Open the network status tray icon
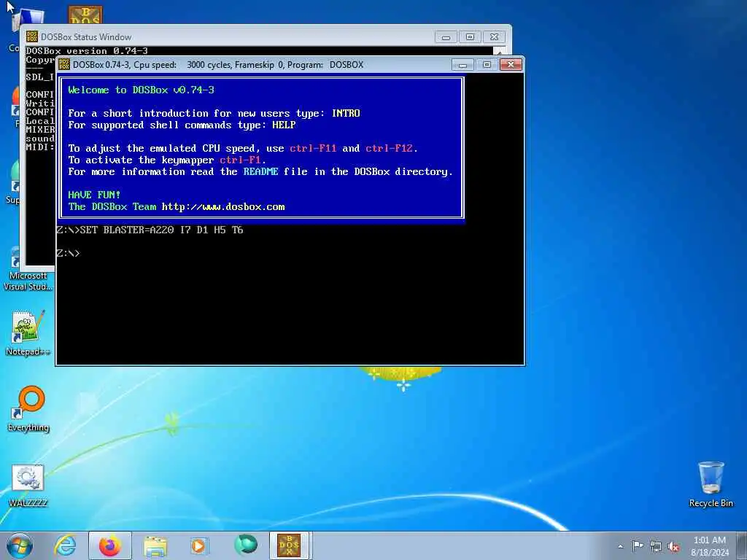 point(656,546)
